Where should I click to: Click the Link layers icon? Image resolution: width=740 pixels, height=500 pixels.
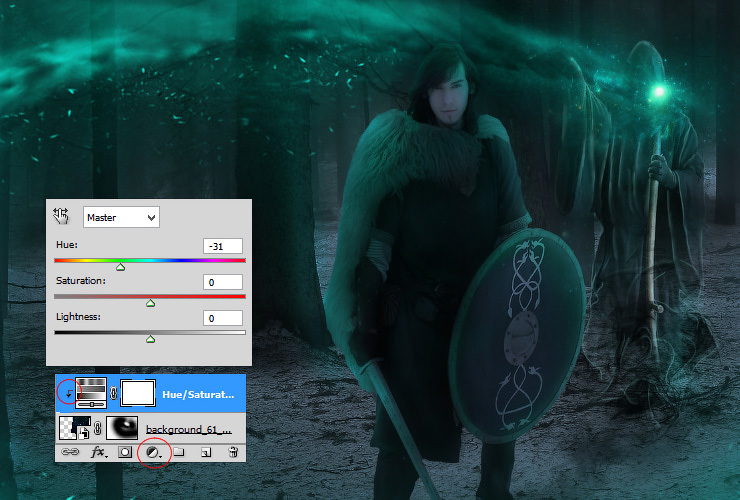[70, 452]
